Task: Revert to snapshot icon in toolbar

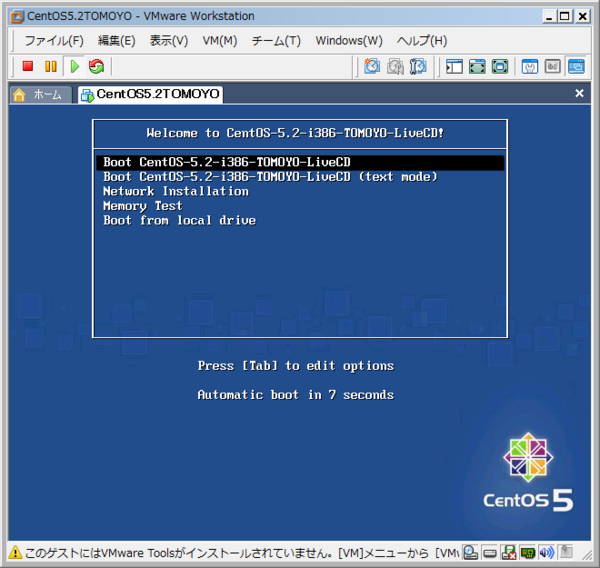Action: [395, 66]
